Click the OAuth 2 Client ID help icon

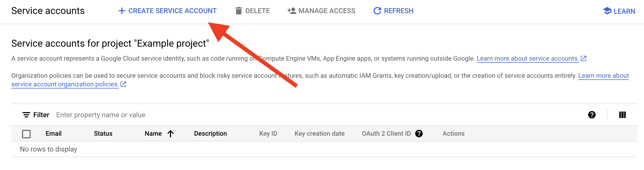tap(419, 134)
